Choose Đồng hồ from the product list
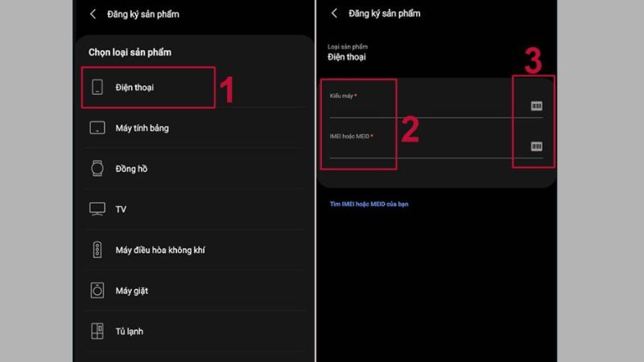 [x=195, y=168]
